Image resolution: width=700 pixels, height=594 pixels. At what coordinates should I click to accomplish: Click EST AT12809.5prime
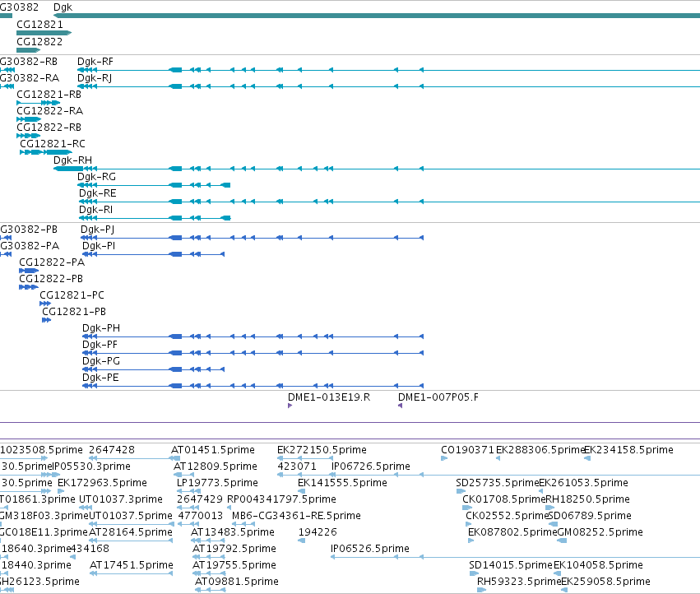coord(216,466)
